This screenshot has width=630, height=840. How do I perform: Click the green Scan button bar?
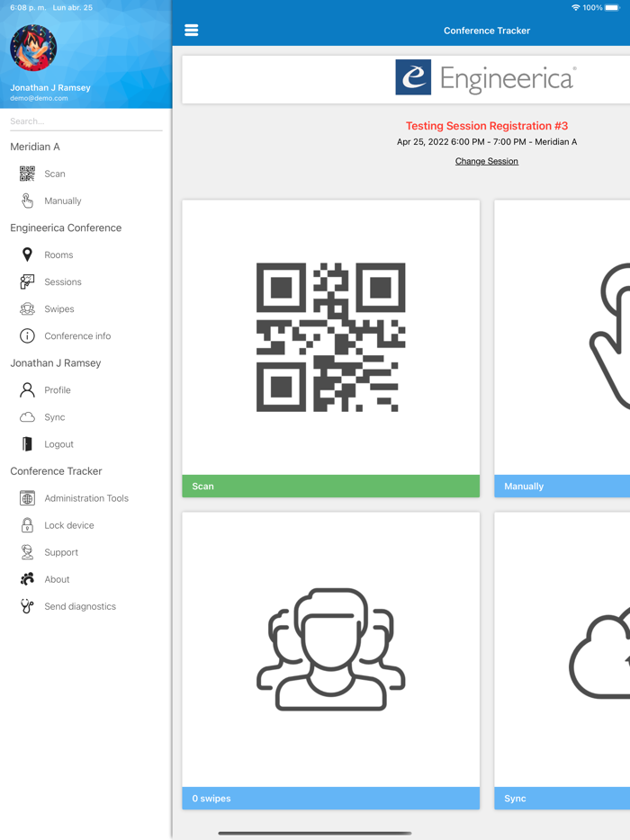[331, 486]
